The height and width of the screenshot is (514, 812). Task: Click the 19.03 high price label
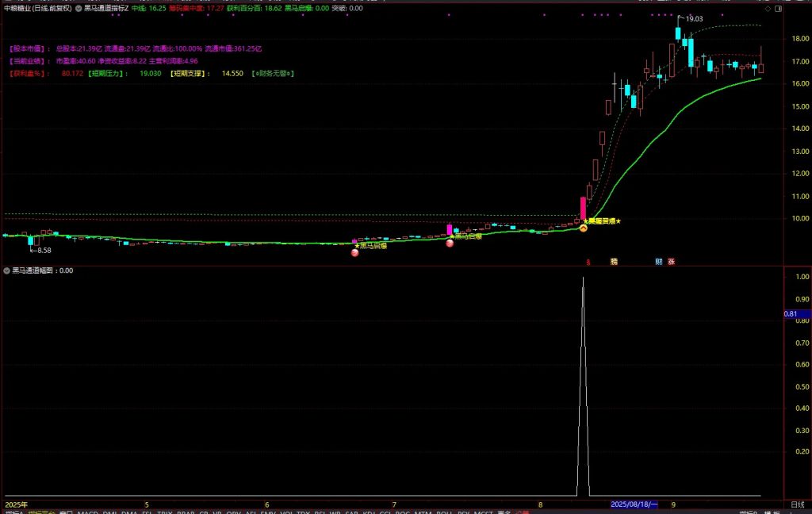pyautogui.click(x=694, y=18)
